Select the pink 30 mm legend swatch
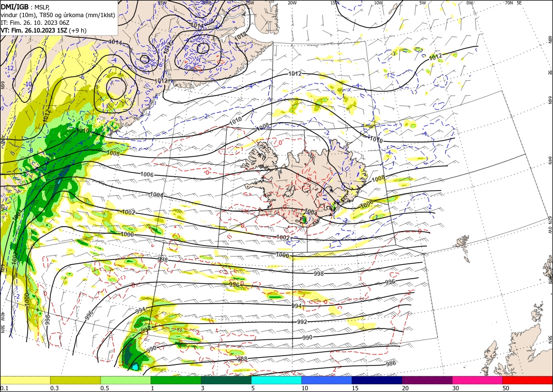This screenshot has height=392, width=553. click(478, 380)
